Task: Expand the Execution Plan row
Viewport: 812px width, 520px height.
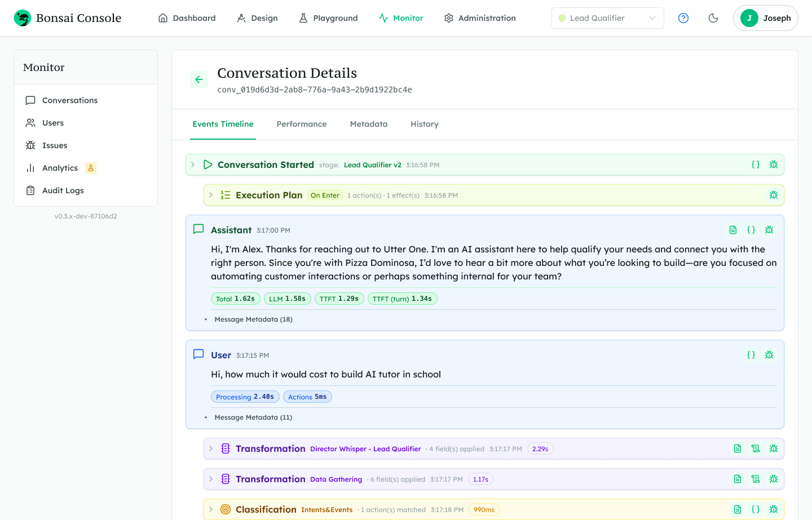Action: click(x=211, y=195)
